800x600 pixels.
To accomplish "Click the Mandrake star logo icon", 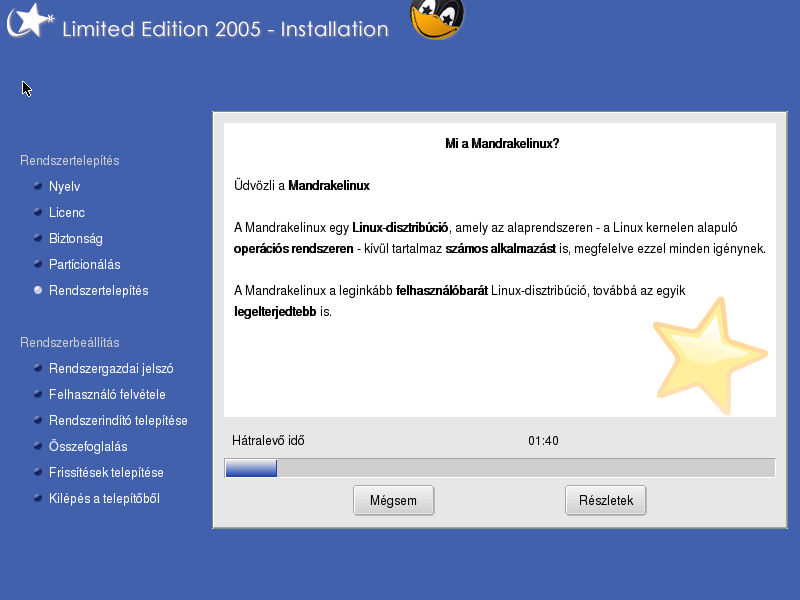I will 30,21.
